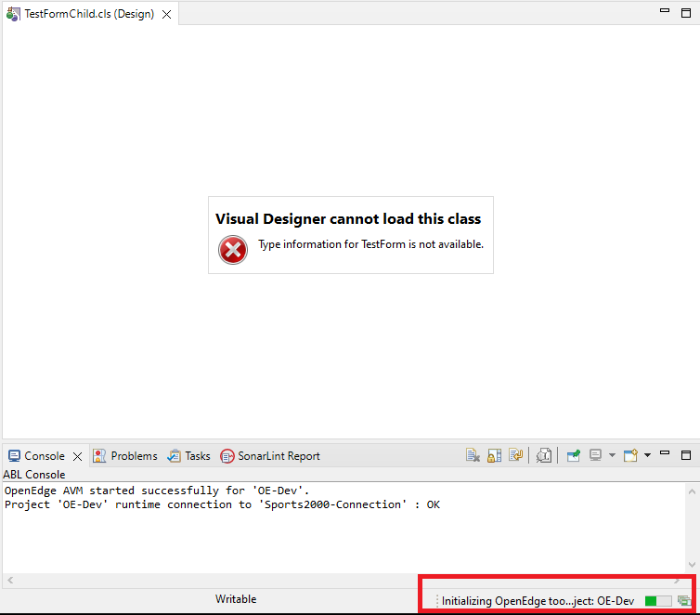Click the Find in console icon
This screenshot has width=700, height=615.
click(544, 455)
